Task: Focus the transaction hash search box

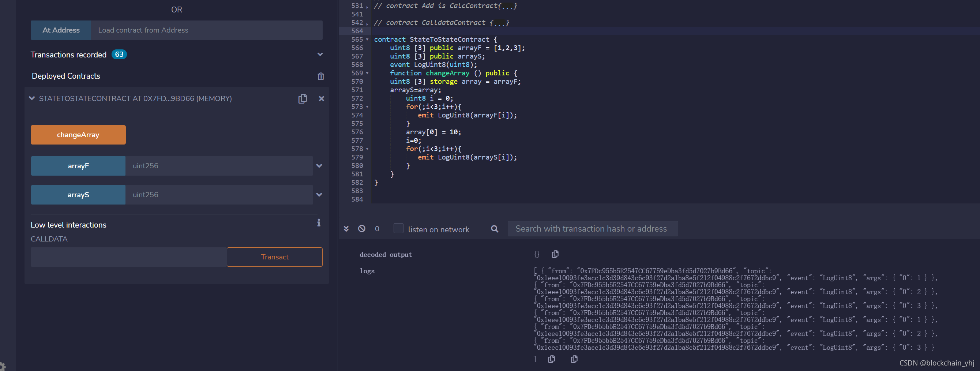Action: tap(592, 229)
